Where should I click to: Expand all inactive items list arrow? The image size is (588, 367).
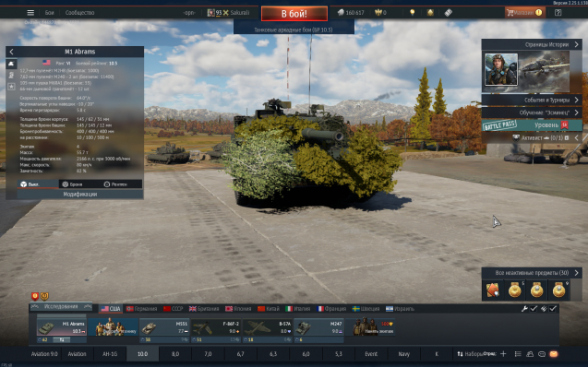click(576, 273)
